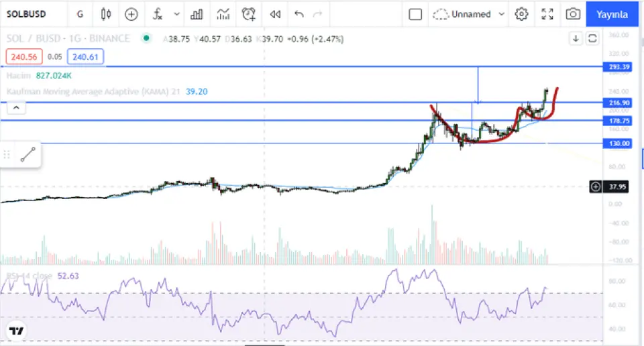Change the G timeframe interval
Viewport: 644px width, 346px height.
tap(80, 14)
